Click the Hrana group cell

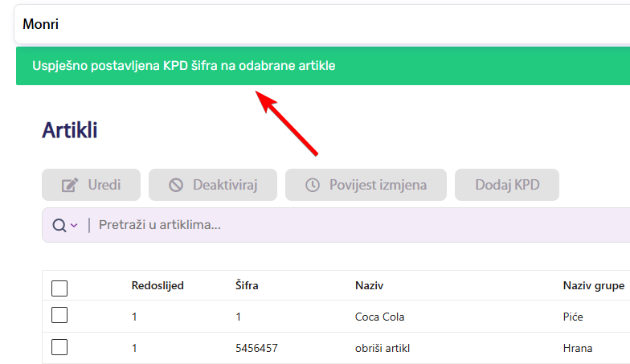[x=578, y=348]
